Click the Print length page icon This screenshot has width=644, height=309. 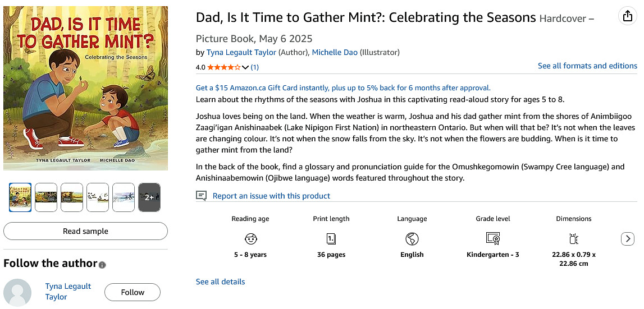pyautogui.click(x=331, y=239)
